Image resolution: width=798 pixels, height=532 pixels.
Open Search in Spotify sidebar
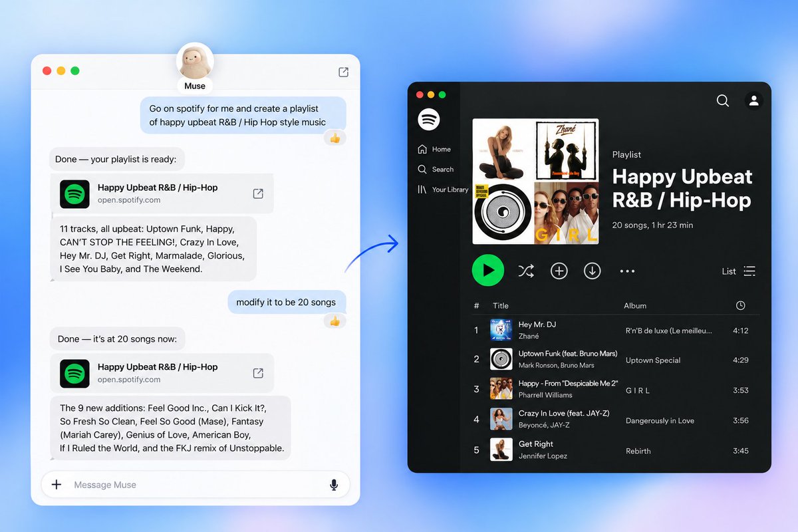tap(436, 170)
